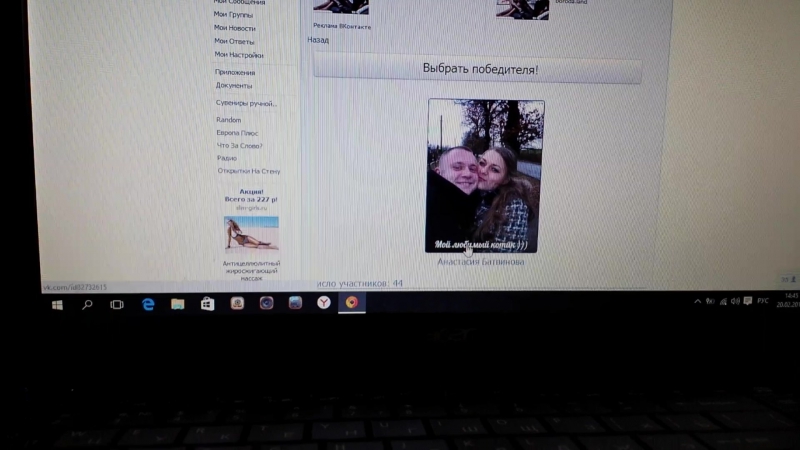Open Мои Новости in the sidebar
Image resolution: width=800 pixels, height=450 pixels.
[x=235, y=28]
